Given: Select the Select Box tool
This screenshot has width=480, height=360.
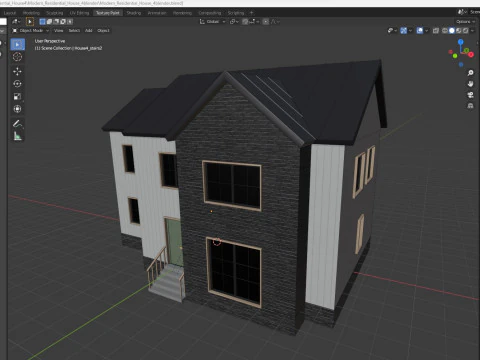Looking at the screenshot, I should [17, 44].
